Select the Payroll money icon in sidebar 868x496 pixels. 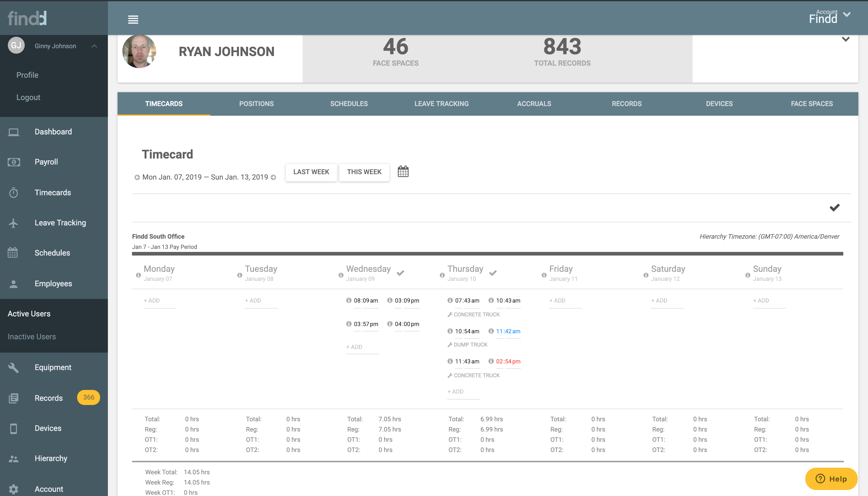point(13,162)
